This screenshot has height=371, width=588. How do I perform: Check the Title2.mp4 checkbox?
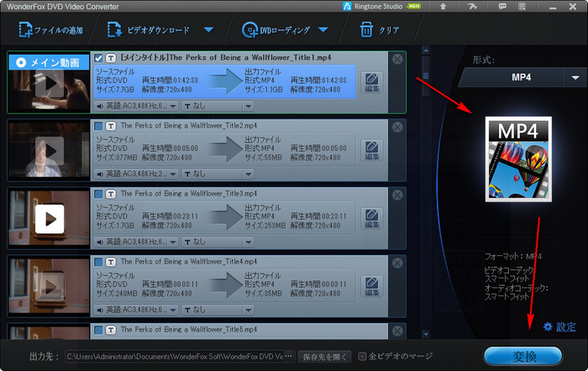(98, 126)
